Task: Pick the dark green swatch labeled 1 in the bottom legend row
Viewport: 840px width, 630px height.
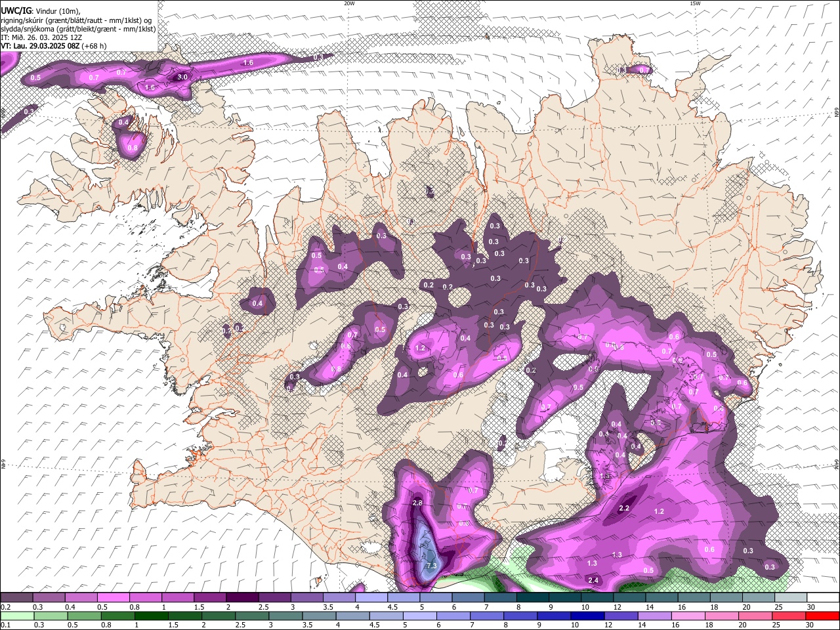Action: point(150,616)
